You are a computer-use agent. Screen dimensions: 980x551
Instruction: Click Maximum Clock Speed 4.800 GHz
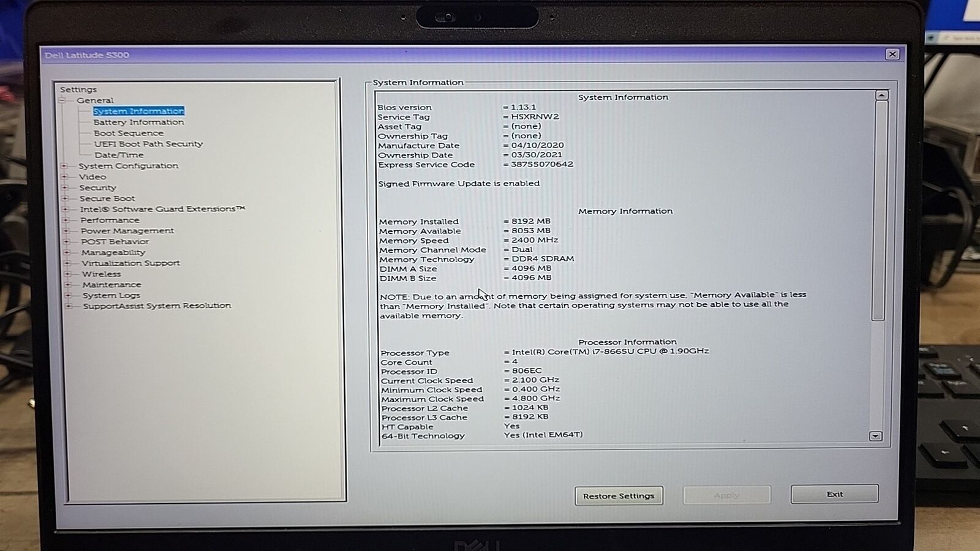point(536,398)
